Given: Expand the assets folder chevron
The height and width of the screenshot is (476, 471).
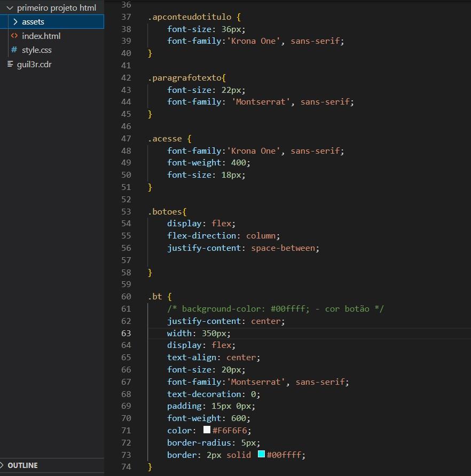Looking at the screenshot, I should [x=15, y=21].
